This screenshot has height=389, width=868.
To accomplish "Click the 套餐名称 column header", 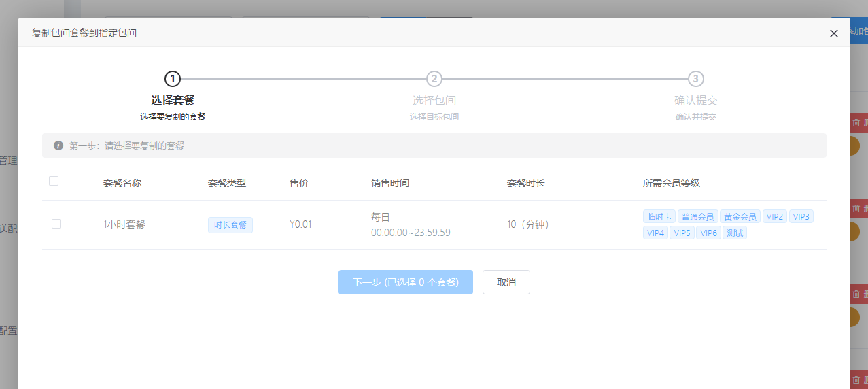I will [x=122, y=183].
